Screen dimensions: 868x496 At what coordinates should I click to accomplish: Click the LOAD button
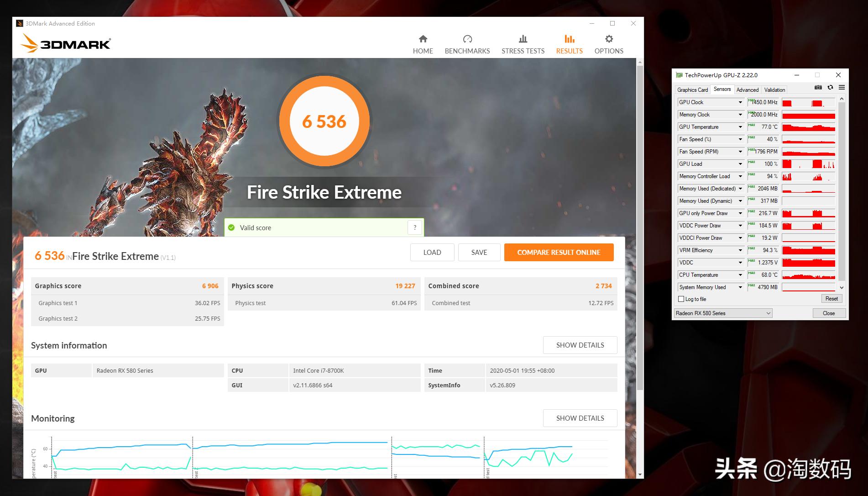pos(432,252)
